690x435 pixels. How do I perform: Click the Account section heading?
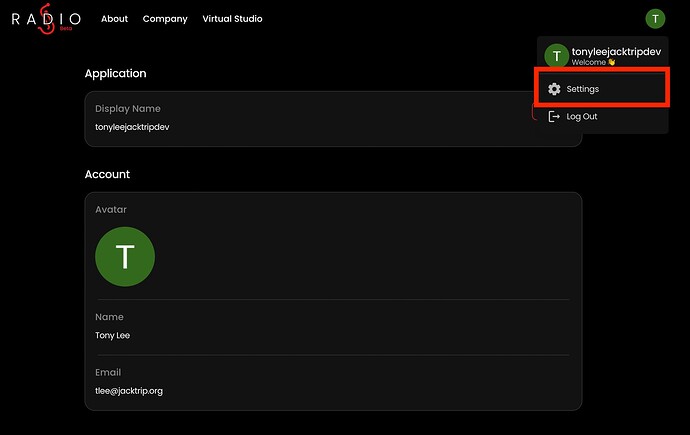pyautogui.click(x=107, y=174)
